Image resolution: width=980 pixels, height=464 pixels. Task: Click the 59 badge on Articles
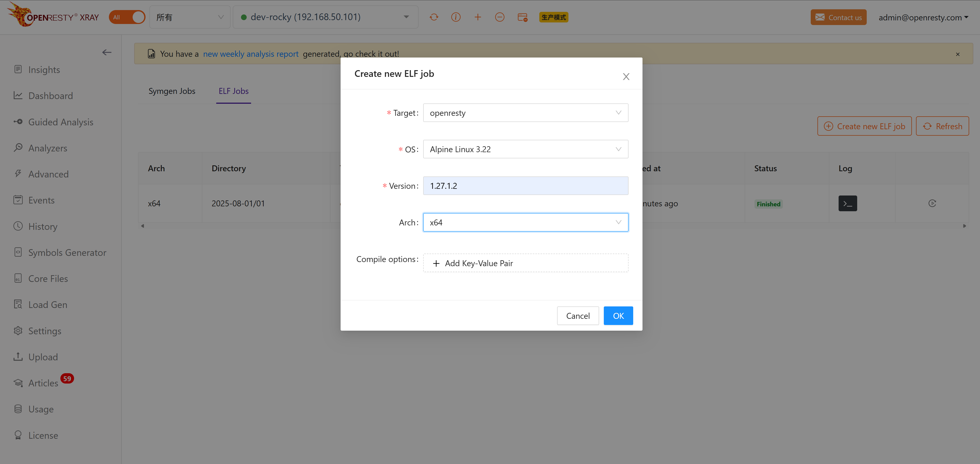click(x=67, y=378)
